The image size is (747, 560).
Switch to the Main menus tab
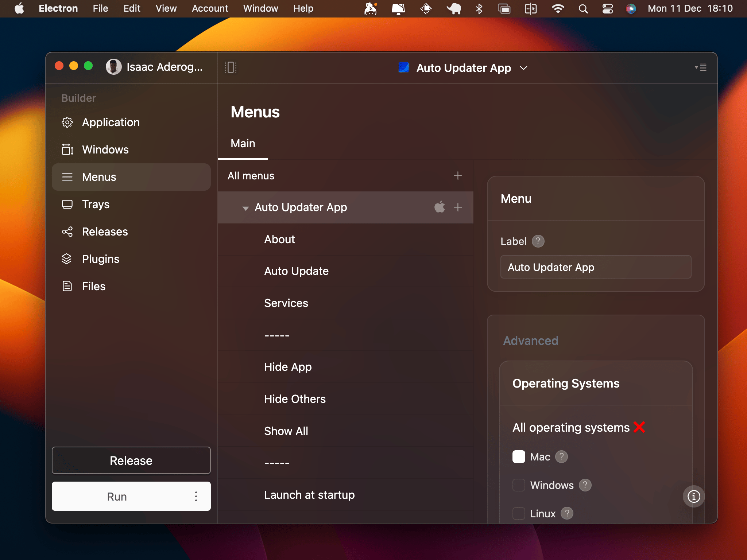(243, 143)
